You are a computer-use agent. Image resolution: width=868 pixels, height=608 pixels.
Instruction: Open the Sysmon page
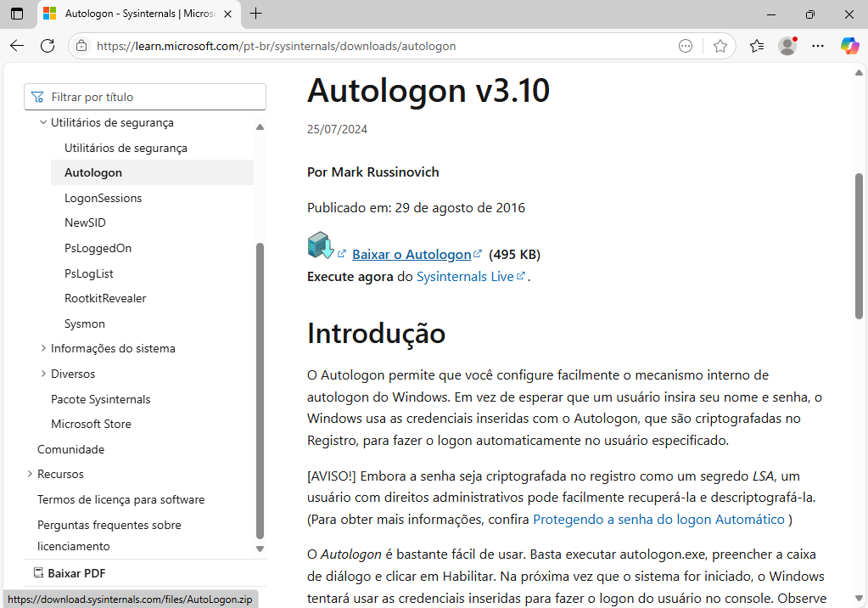tap(85, 324)
